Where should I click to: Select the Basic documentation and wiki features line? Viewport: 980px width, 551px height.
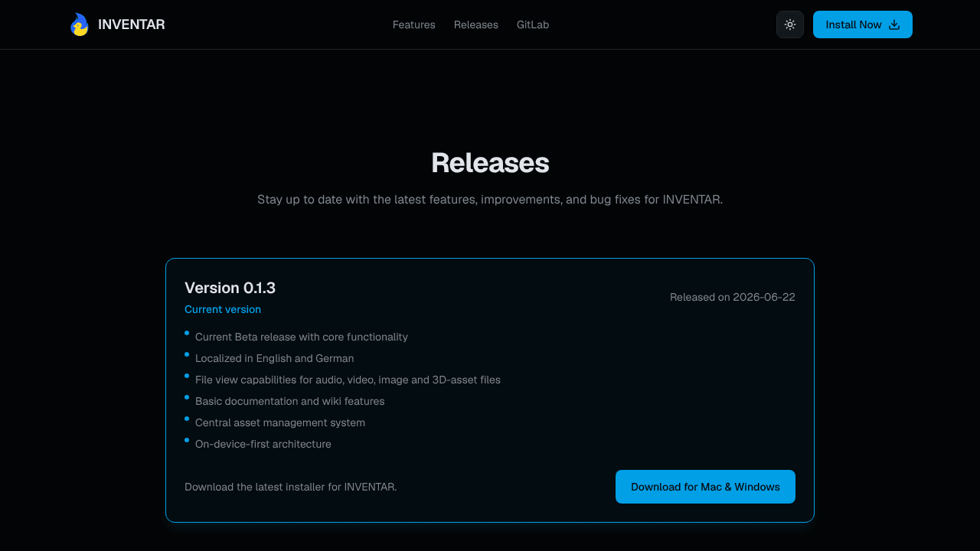click(x=290, y=401)
